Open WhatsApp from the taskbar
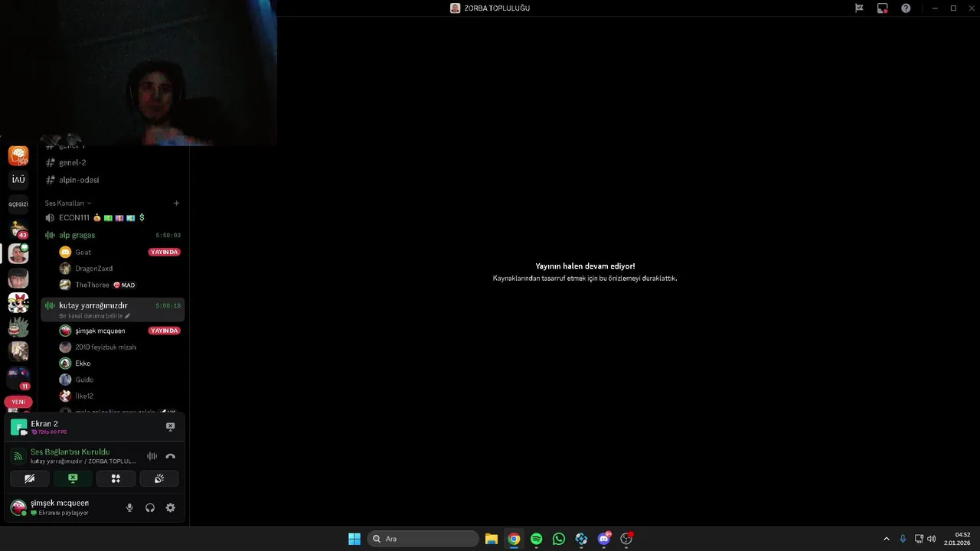The height and width of the screenshot is (551, 980). [559, 539]
